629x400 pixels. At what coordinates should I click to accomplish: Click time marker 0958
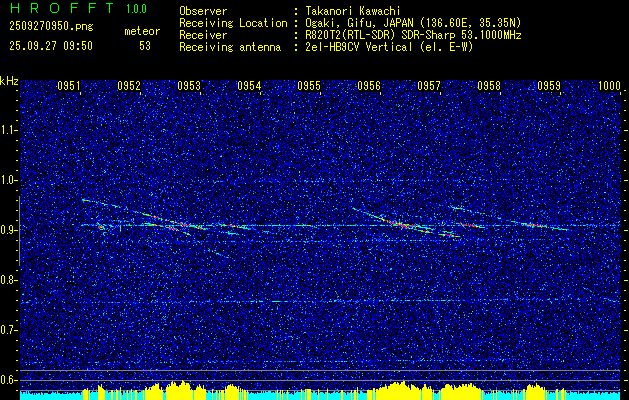pyautogui.click(x=489, y=85)
